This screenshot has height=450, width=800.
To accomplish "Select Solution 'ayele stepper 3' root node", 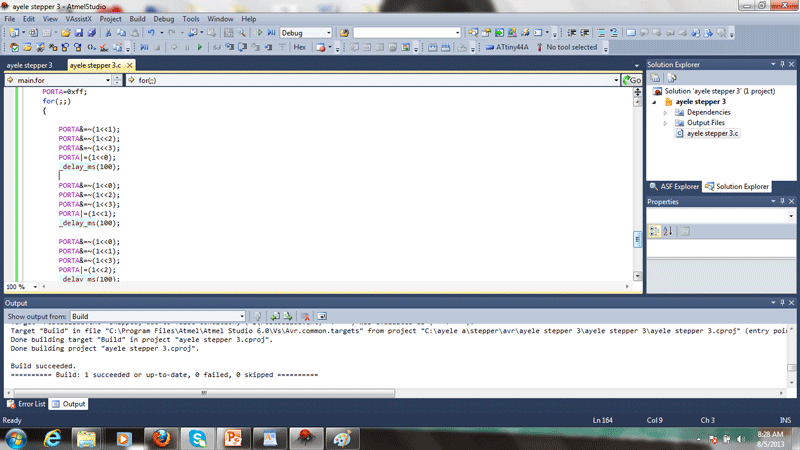I will 714,91.
